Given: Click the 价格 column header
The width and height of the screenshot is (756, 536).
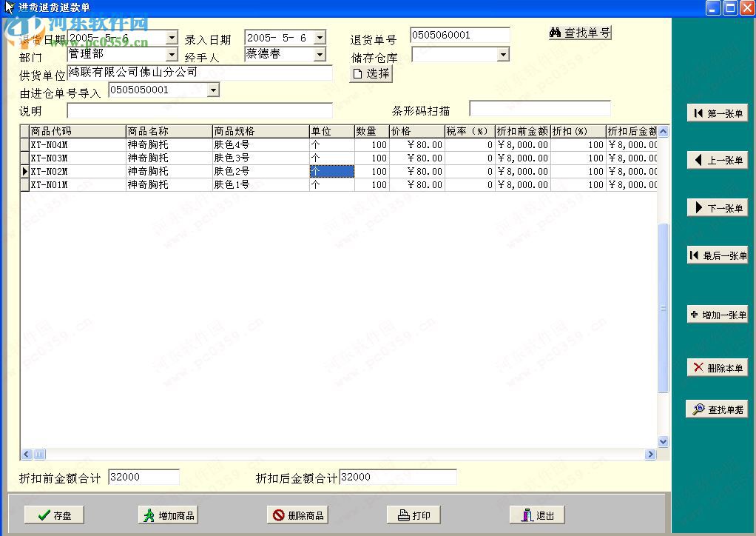Looking at the screenshot, I should coord(416,131).
